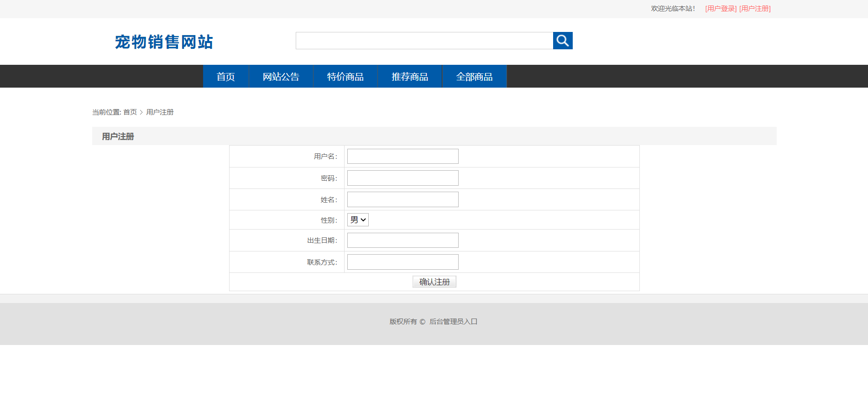Viewport: 868px width, 413px height.
Task: Click the site search text box
Action: click(424, 41)
